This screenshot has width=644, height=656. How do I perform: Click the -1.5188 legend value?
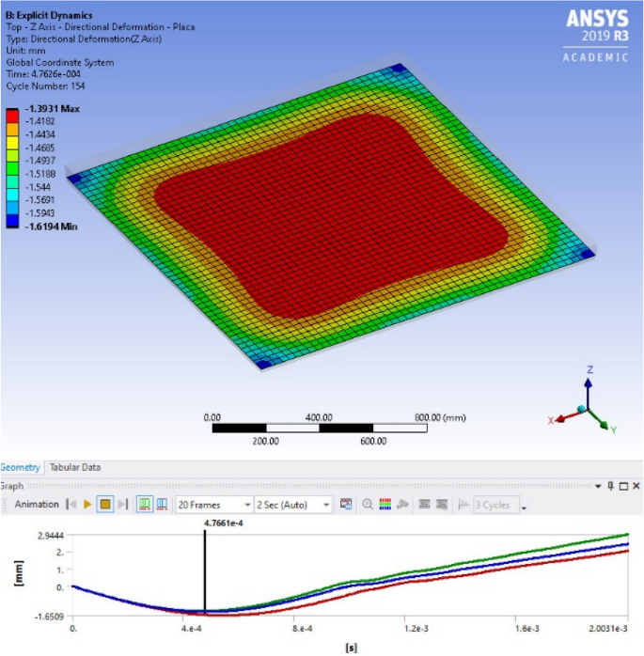click(x=39, y=174)
